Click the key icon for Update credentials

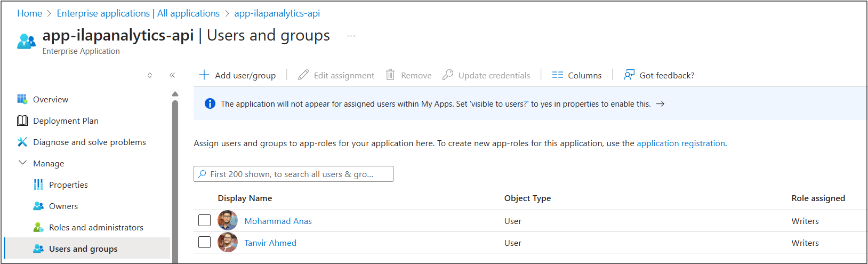(x=448, y=75)
